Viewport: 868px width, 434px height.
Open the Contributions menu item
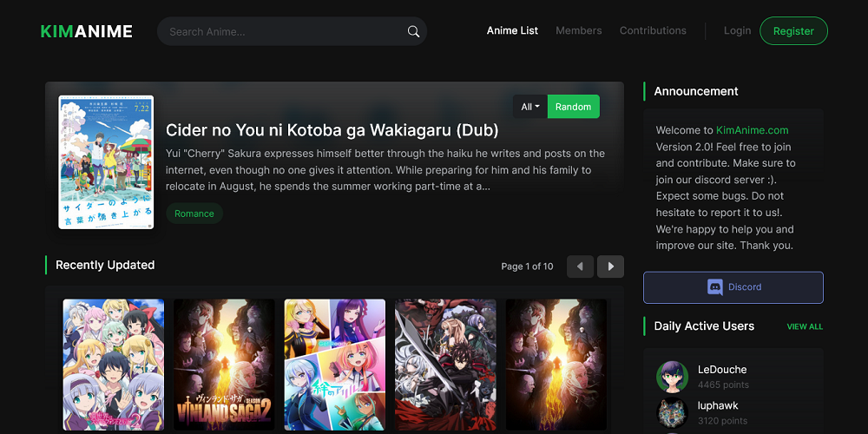(x=653, y=31)
